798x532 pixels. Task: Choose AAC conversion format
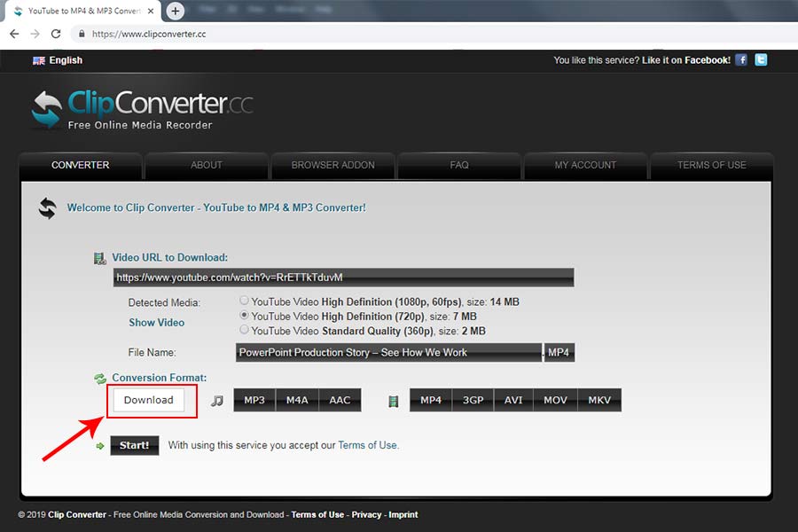[340, 400]
